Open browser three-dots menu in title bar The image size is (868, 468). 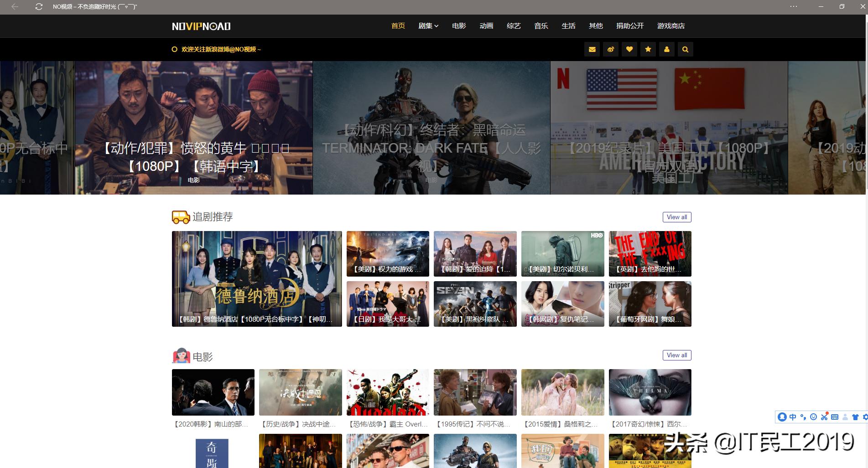pos(794,7)
